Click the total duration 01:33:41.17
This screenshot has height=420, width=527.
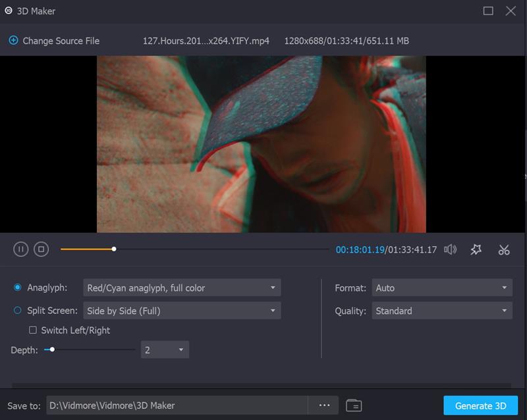(412, 249)
